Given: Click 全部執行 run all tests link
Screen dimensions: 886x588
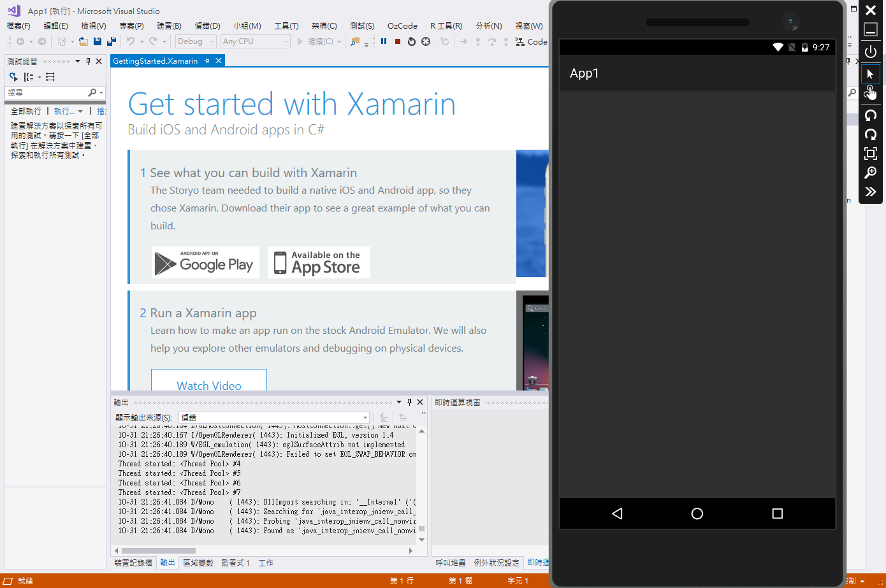Looking at the screenshot, I should pos(26,111).
